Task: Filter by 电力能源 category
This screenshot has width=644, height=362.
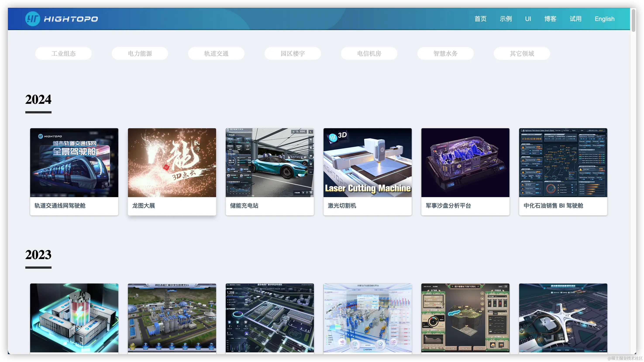Action: tap(140, 53)
